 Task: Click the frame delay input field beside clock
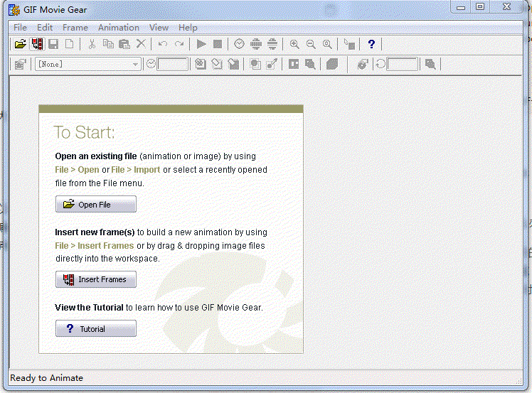click(172, 64)
